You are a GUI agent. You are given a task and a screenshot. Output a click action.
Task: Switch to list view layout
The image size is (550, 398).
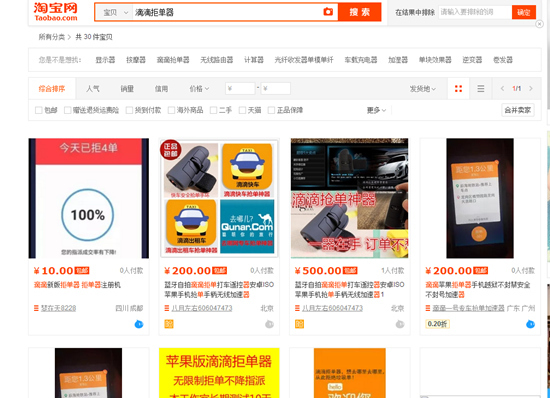tap(481, 89)
